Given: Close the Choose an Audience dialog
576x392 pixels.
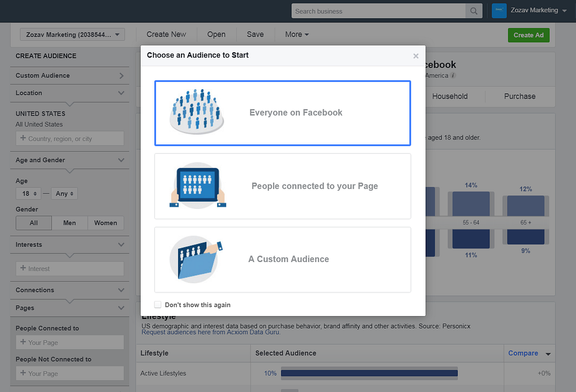Looking at the screenshot, I should 416,56.
